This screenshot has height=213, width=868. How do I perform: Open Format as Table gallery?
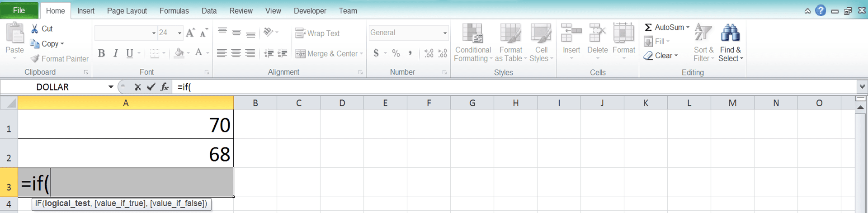[x=511, y=43]
